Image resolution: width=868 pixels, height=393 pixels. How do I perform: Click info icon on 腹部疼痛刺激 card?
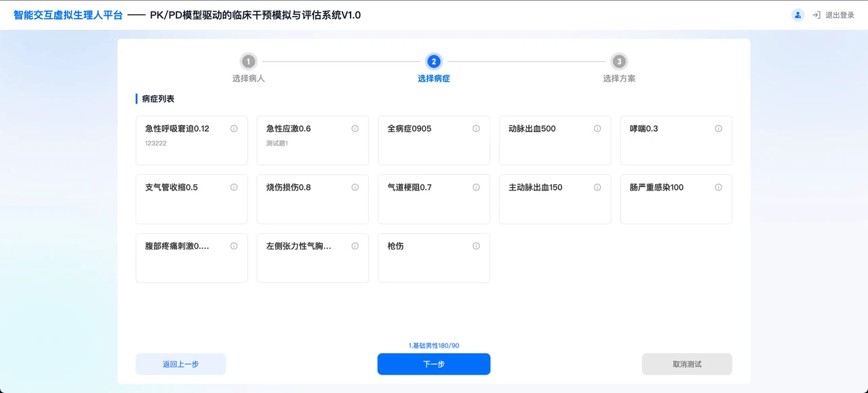coord(234,247)
